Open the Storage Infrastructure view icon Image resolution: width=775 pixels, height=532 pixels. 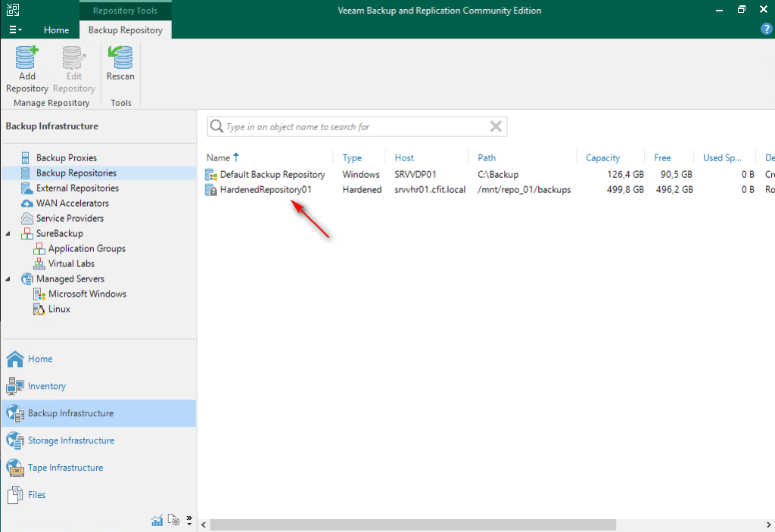15,440
